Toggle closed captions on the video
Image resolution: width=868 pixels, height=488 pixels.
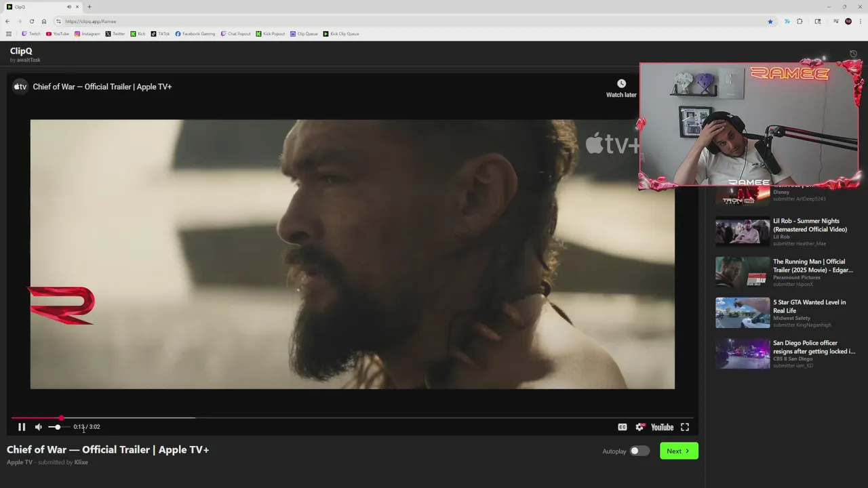622,427
